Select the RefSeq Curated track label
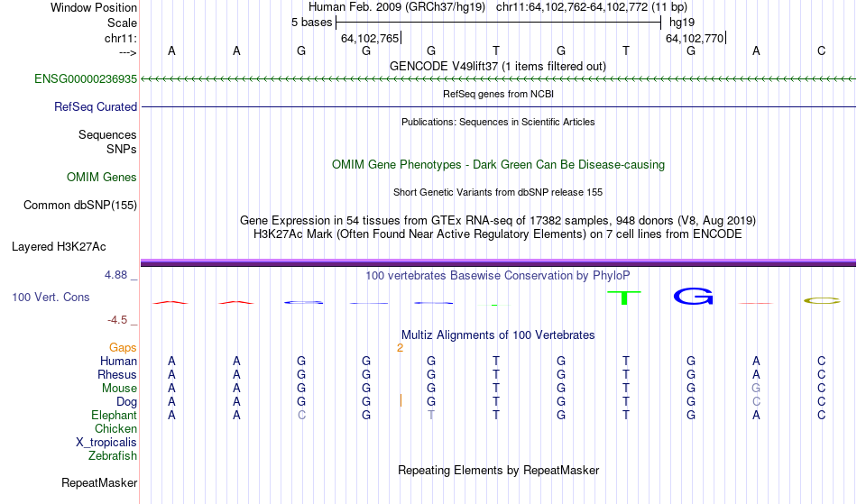 pos(96,107)
